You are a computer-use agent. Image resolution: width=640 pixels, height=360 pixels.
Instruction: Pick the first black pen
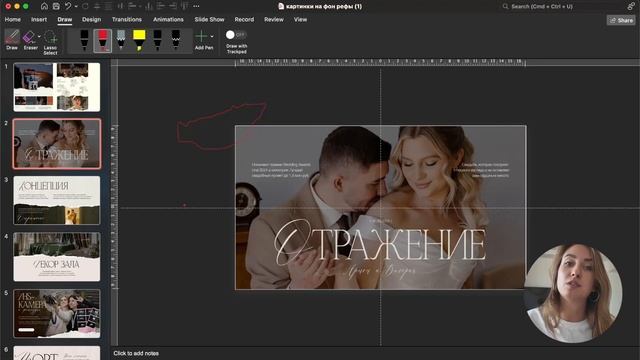click(x=84, y=40)
